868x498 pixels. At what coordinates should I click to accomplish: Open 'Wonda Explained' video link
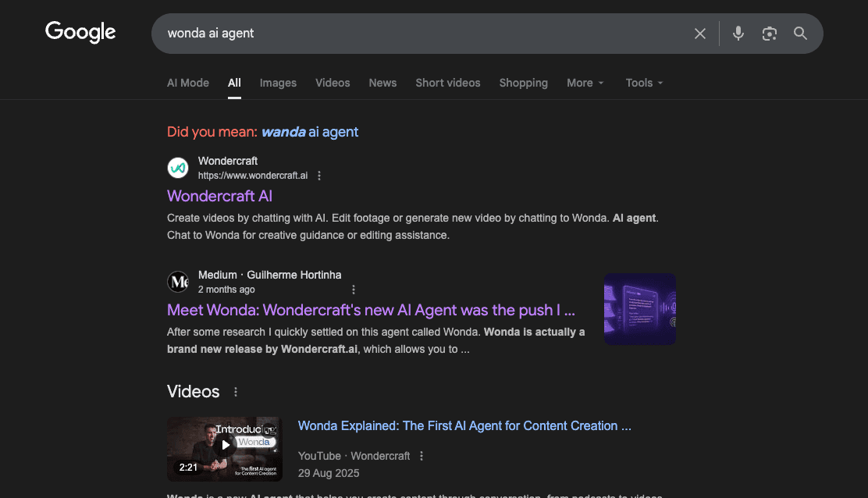click(x=464, y=425)
